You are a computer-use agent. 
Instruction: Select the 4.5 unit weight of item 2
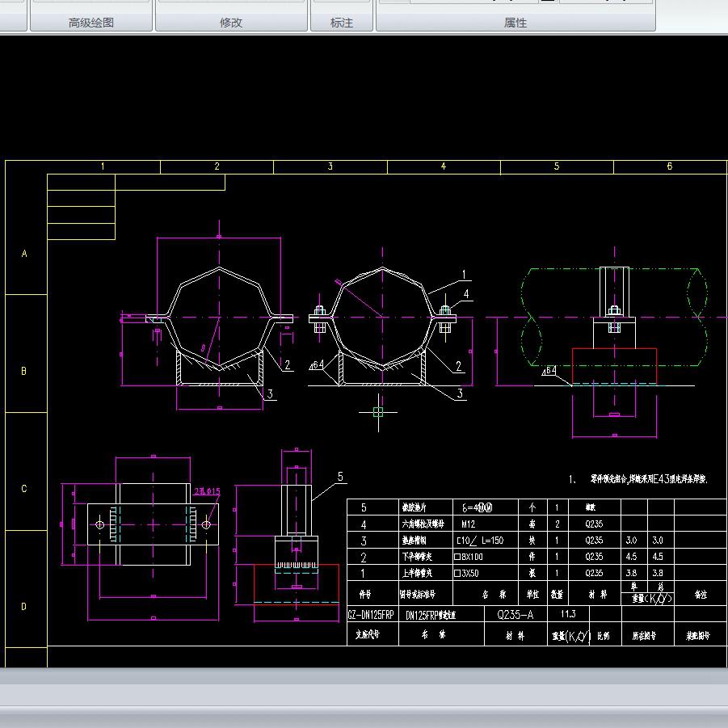point(631,557)
